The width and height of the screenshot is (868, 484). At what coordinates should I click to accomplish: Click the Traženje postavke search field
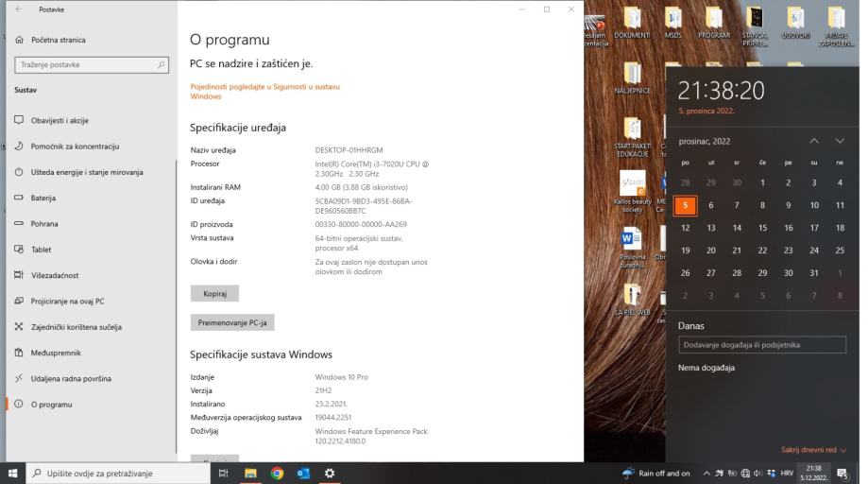click(x=92, y=65)
